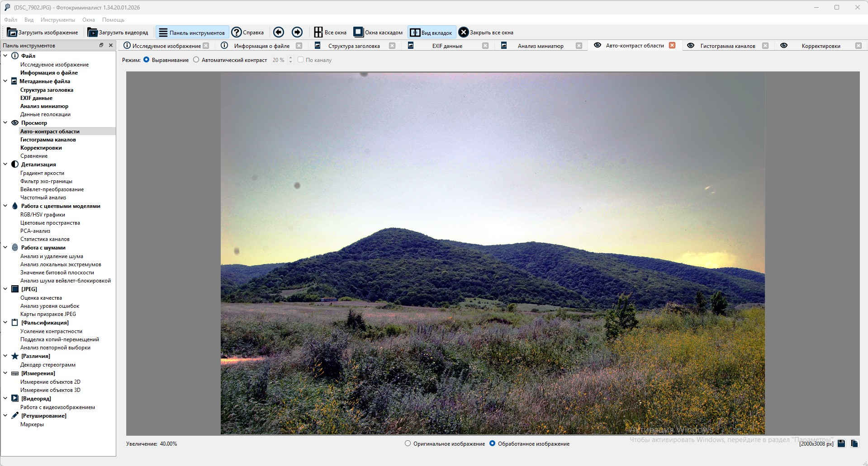868x466 pixels.
Task: Click the copy image icon at bottom right
Action: pos(854,443)
